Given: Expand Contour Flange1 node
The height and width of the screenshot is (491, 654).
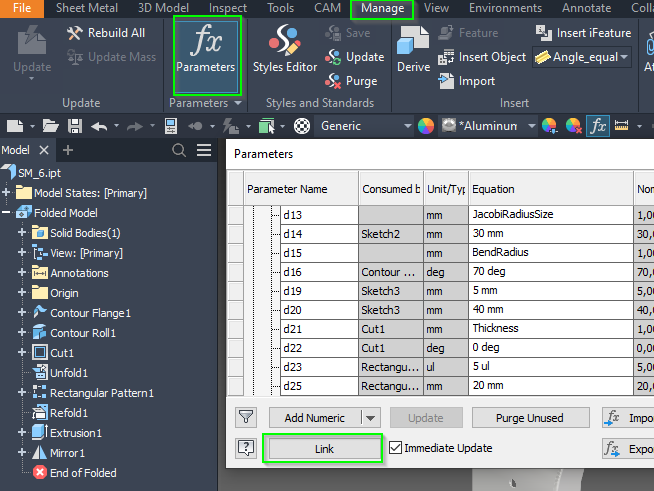Looking at the screenshot, I should [22, 312].
